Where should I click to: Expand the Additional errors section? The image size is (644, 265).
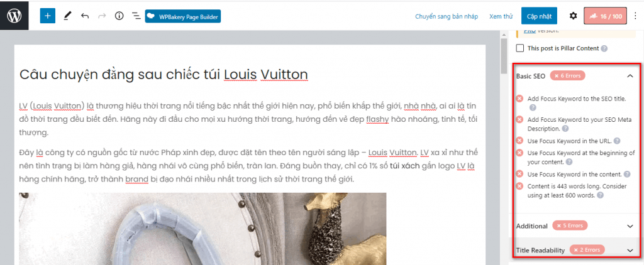coord(630,226)
